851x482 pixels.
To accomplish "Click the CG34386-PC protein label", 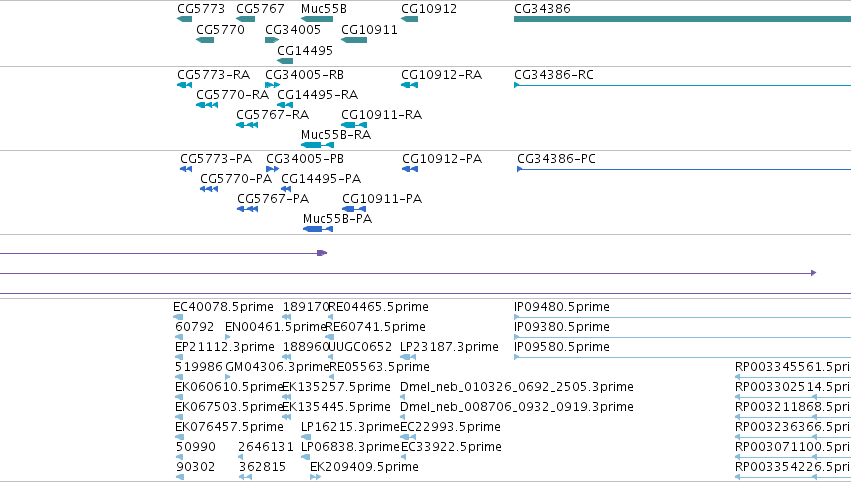I will [556, 158].
